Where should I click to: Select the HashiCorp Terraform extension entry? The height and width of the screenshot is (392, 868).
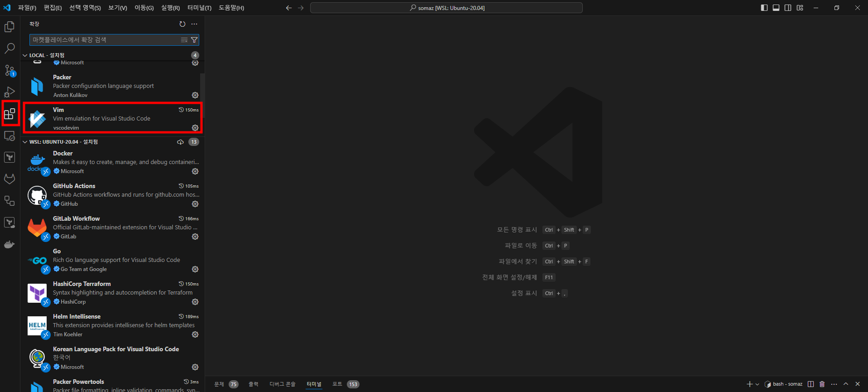click(113, 293)
